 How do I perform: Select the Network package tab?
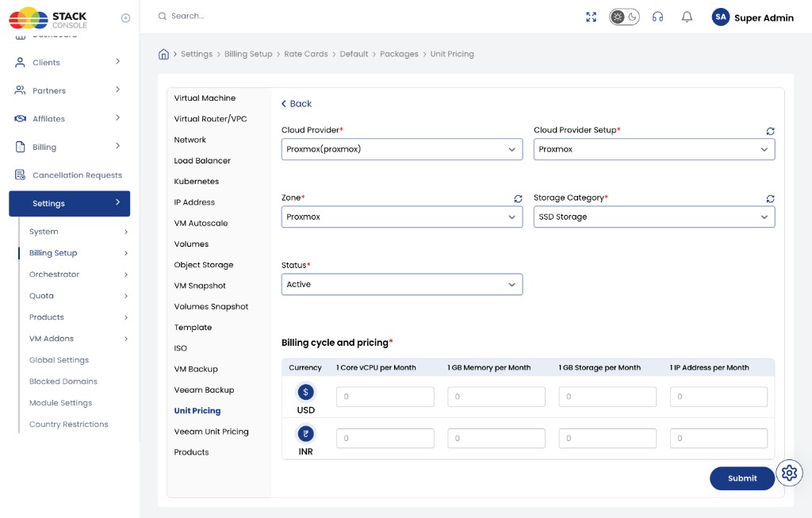click(x=190, y=140)
